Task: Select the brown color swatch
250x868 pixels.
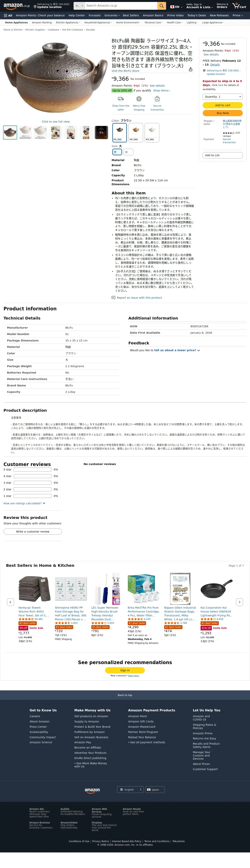Action: coord(120,133)
